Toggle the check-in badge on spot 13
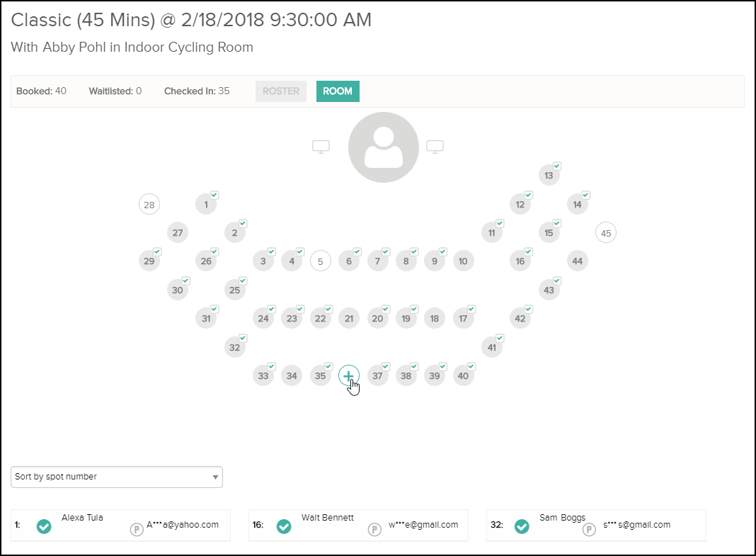Screen dimensions: 756x556 (x=557, y=166)
